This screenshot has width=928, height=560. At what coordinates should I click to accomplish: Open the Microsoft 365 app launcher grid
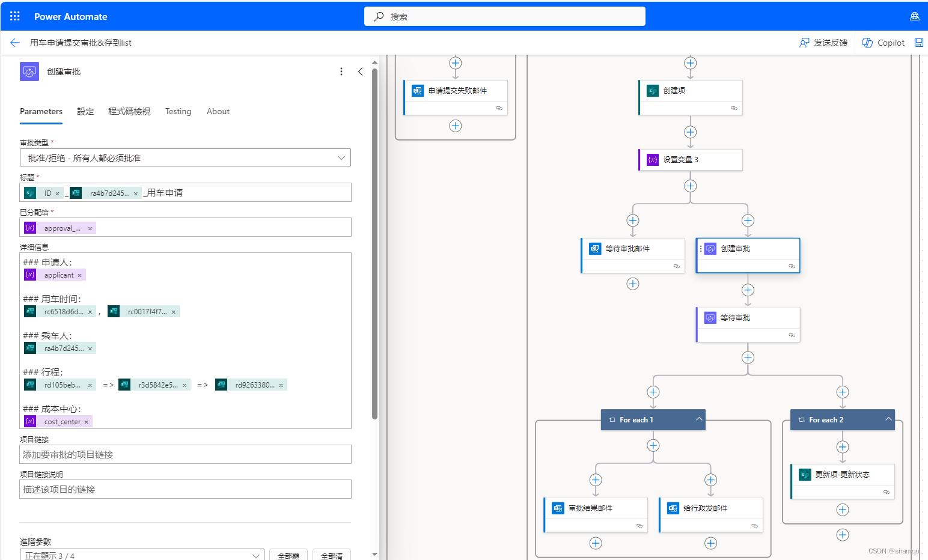tap(15, 16)
